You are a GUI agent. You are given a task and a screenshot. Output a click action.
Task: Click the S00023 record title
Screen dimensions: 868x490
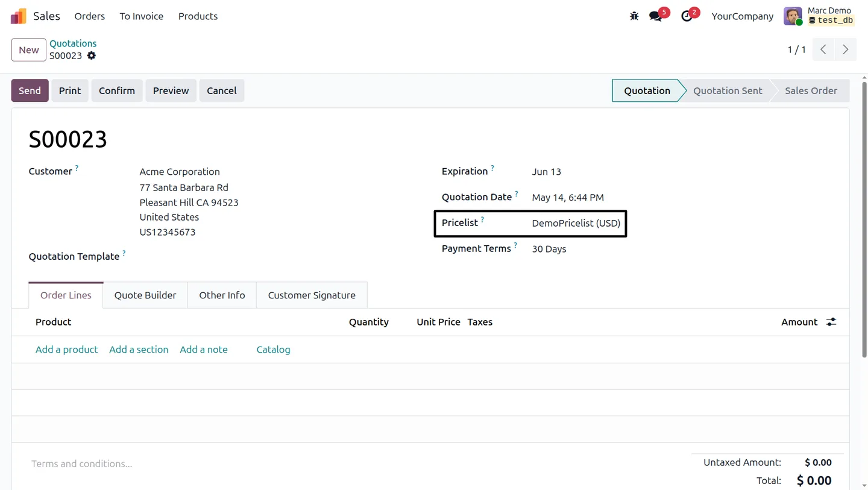click(68, 139)
